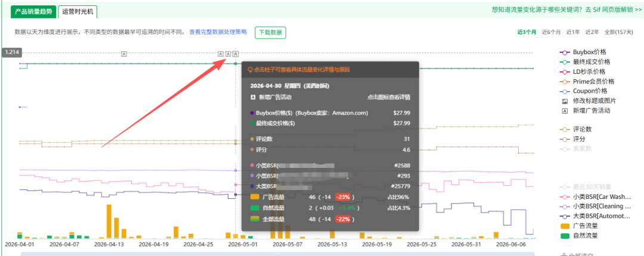Click the x-axis label 2026-05-19
Screen dimensions: 644x256
click(377, 243)
